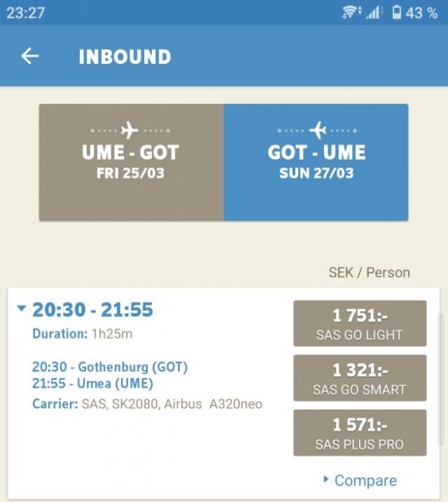The width and height of the screenshot is (448, 502).
Task: Tap the cellular signal icon
Action: (x=374, y=12)
